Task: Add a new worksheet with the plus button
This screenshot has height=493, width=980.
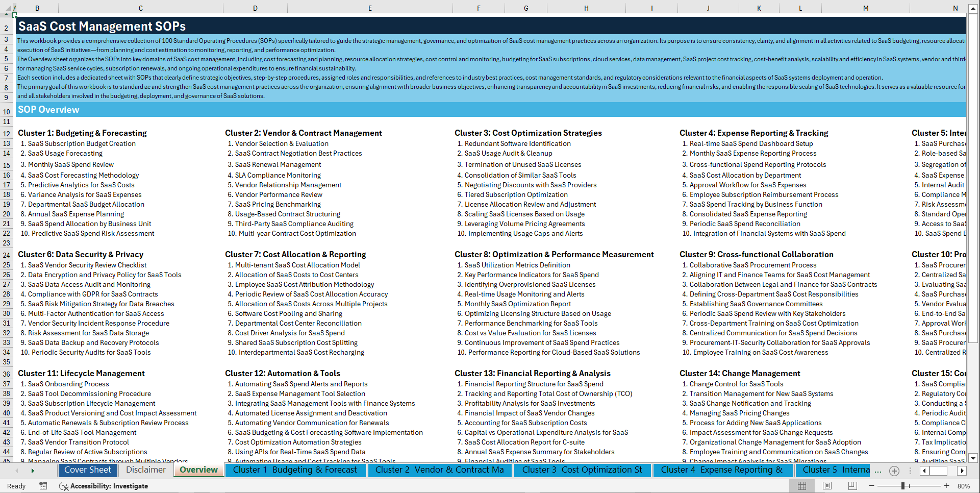Action: (x=894, y=471)
